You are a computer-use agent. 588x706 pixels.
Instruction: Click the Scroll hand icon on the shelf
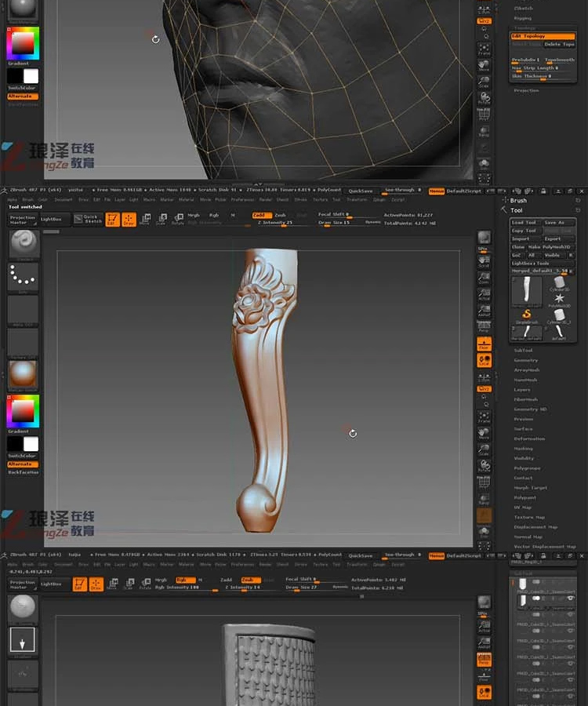(x=484, y=260)
